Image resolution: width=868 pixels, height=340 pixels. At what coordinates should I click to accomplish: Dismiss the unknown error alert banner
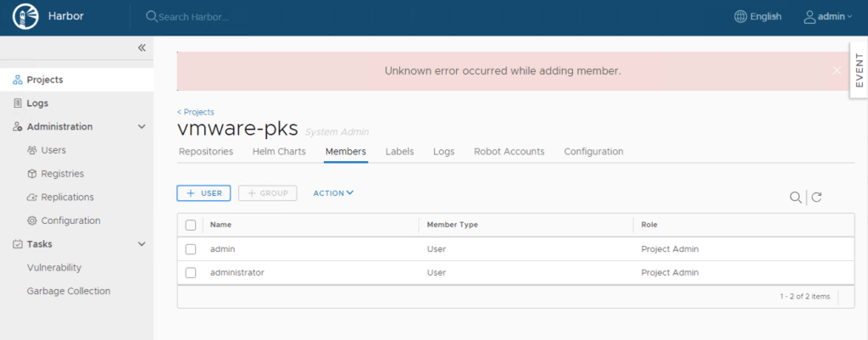tap(837, 71)
